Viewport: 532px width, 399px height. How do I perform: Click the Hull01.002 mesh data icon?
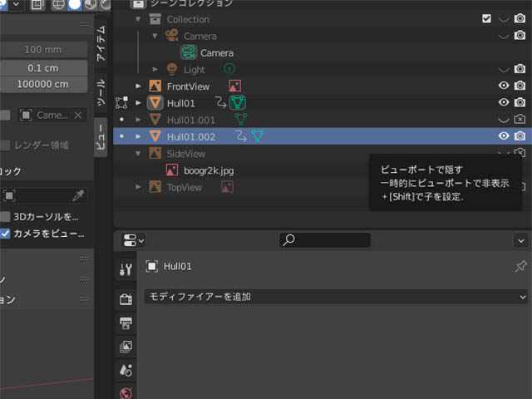coord(257,135)
